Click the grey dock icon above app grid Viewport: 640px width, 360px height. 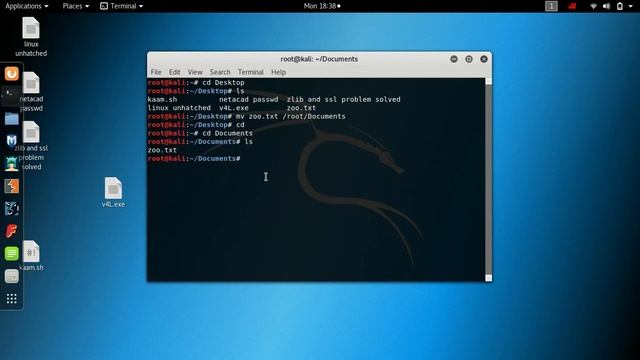[x=11, y=276]
